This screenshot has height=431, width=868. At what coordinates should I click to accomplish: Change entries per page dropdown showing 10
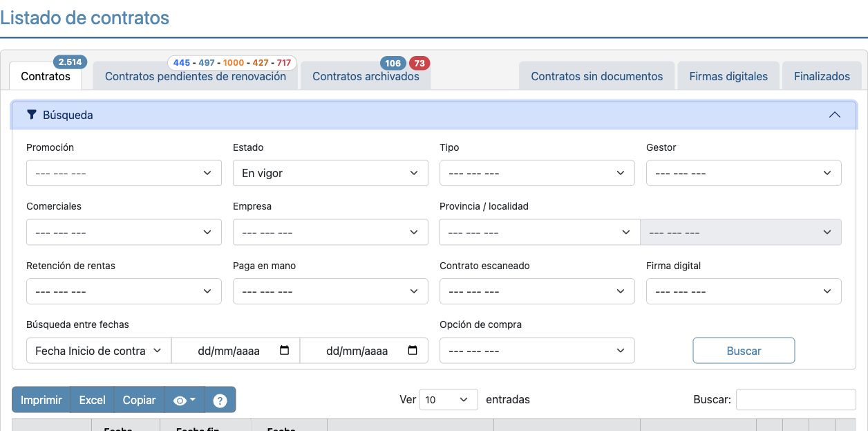449,400
